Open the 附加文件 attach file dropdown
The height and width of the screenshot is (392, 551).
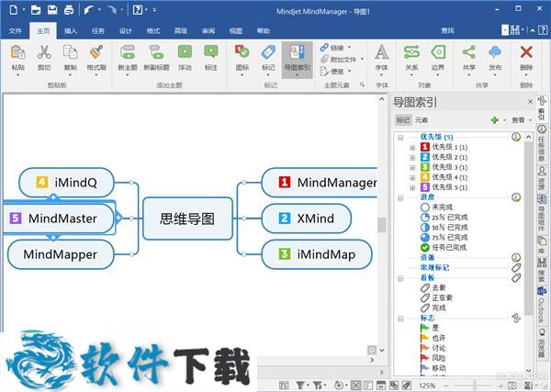pos(362,59)
